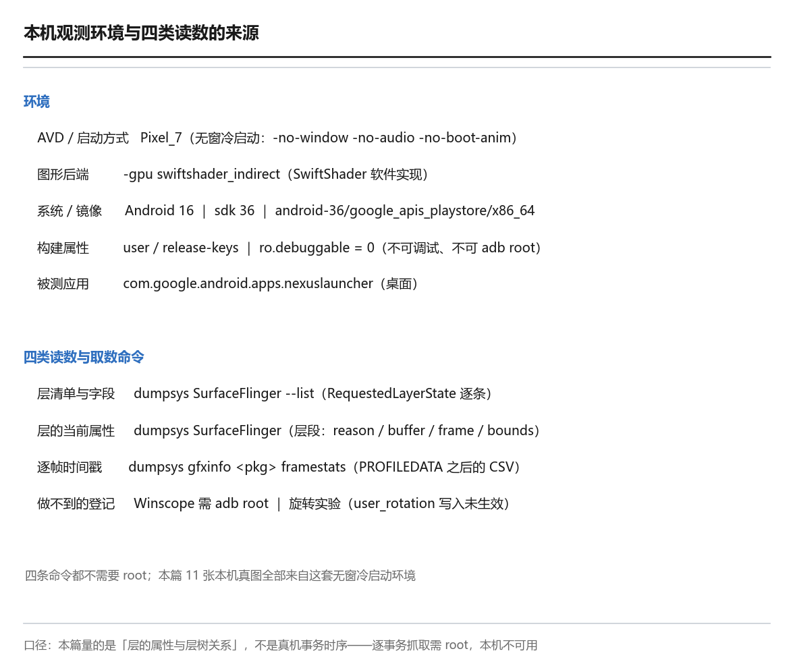Click the Winscope 需 adb root text
The height and width of the screenshot is (672, 793).
pyautogui.click(x=201, y=503)
